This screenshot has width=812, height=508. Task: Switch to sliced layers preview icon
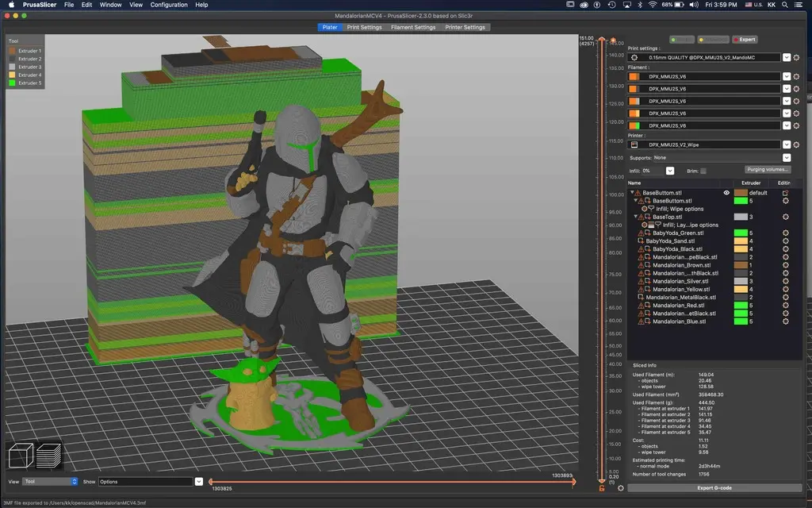click(x=49, y=456)
